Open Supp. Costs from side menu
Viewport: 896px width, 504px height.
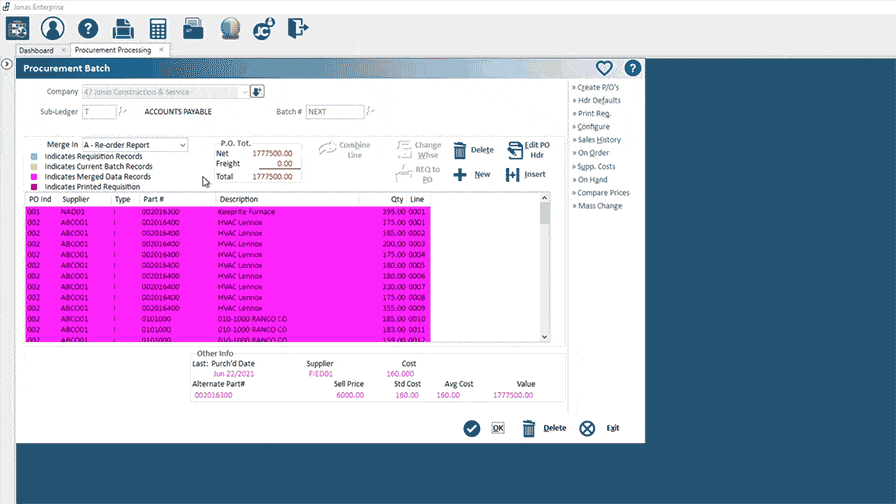click(x=596, y=166)
